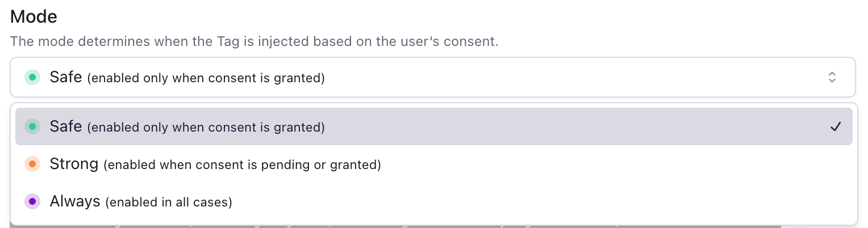Click green dot in the collapsed Mode field

tap(32, 77)
